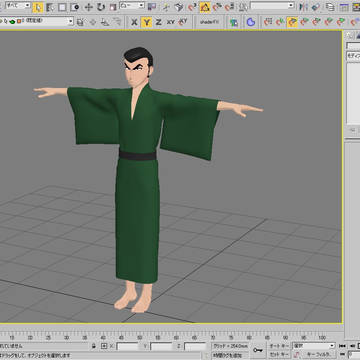Toggle the 3D snaps icon
Viewport: 360px width, 360px height.
coord(192,7)
